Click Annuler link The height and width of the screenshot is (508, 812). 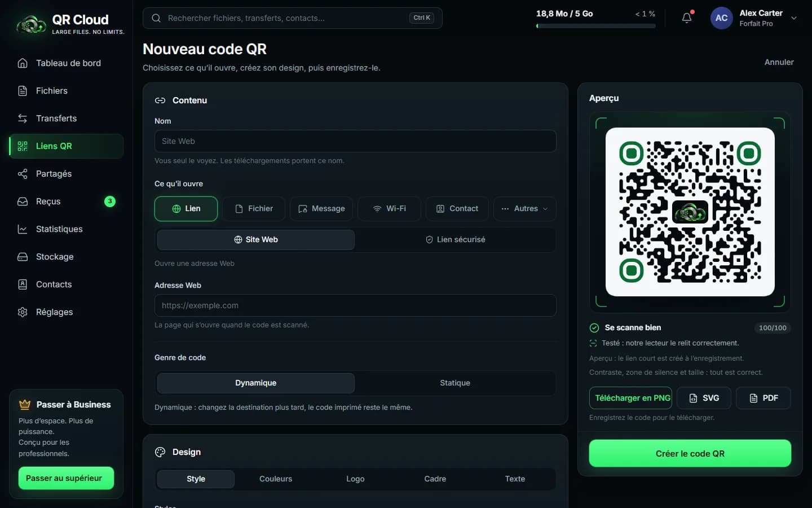[x=779, y=62]
